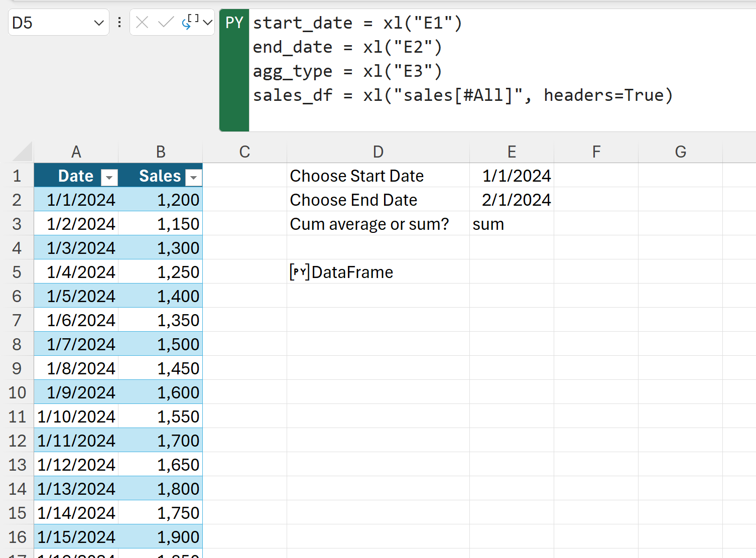Click the Name Box showing D5

coord(50,23)
